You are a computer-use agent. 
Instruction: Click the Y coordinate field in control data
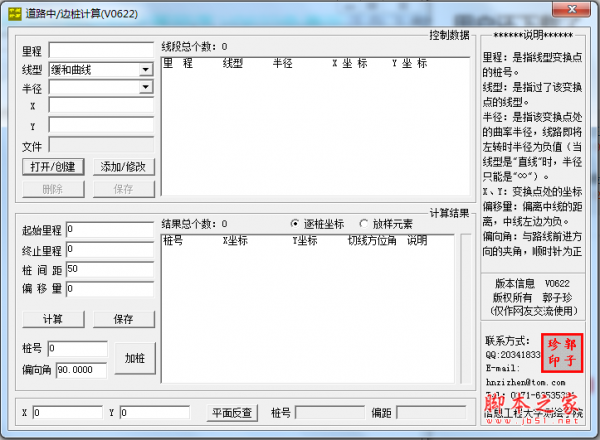101,125
